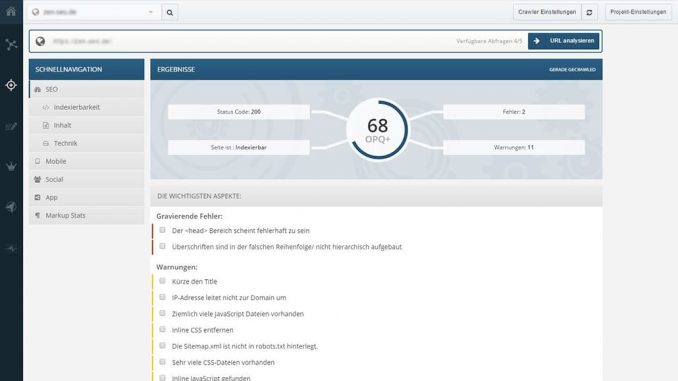The height and width of the screenshot is (381, 678).
Task: Click the Fehler 2 box
Action: click(514, 112)
